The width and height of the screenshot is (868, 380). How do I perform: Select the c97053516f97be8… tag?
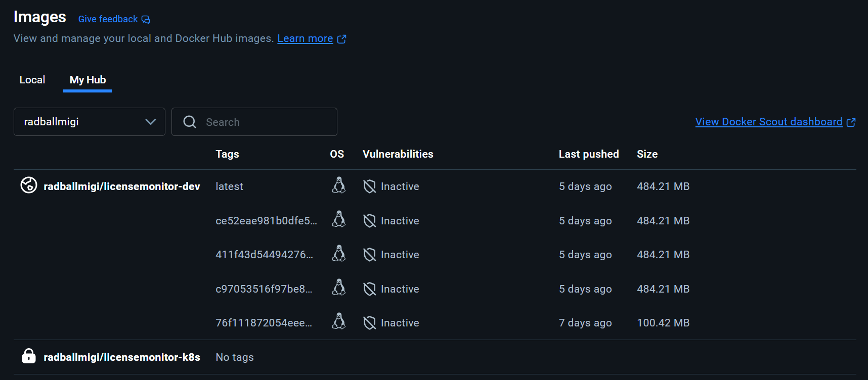[x=264, y=289]
